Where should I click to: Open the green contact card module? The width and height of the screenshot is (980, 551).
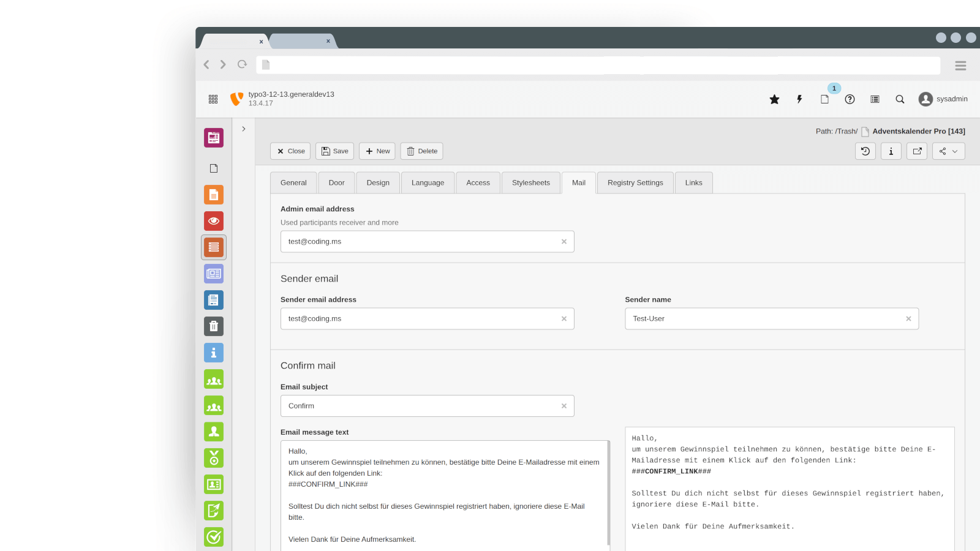point(214,484)
